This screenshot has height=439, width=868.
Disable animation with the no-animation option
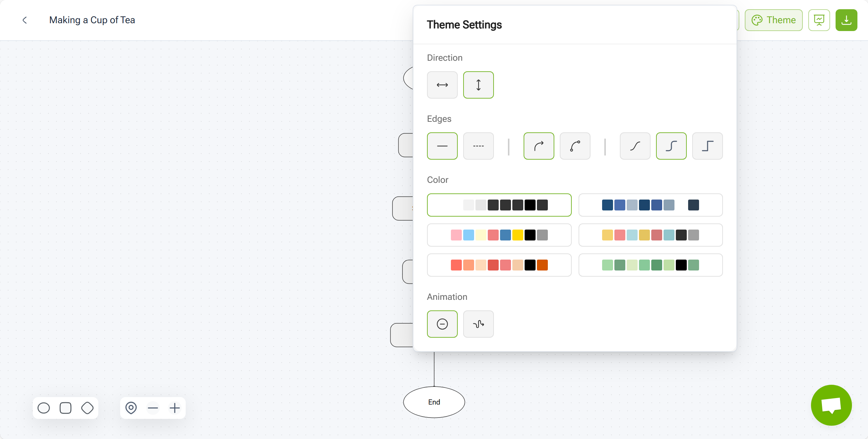[442, 324]
